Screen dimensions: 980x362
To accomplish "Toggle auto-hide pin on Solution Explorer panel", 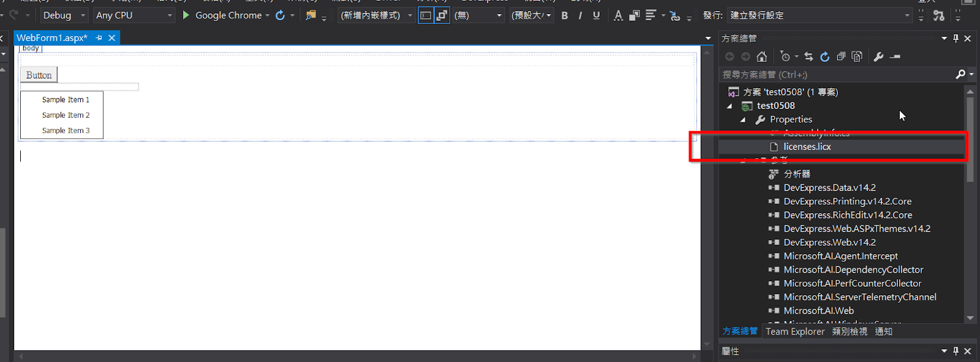I will coord(956,38).
